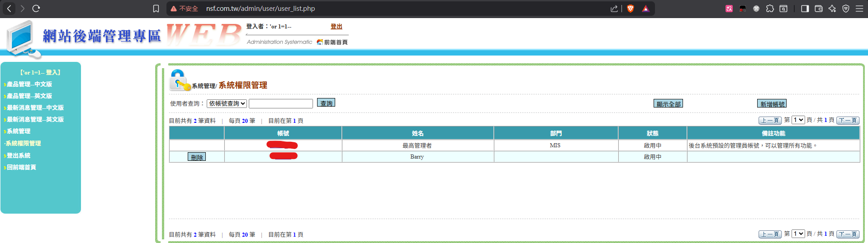Click the bottom 上一頁 button
The height and width of the screenshot is (243, 868).
tap(770, 234)
